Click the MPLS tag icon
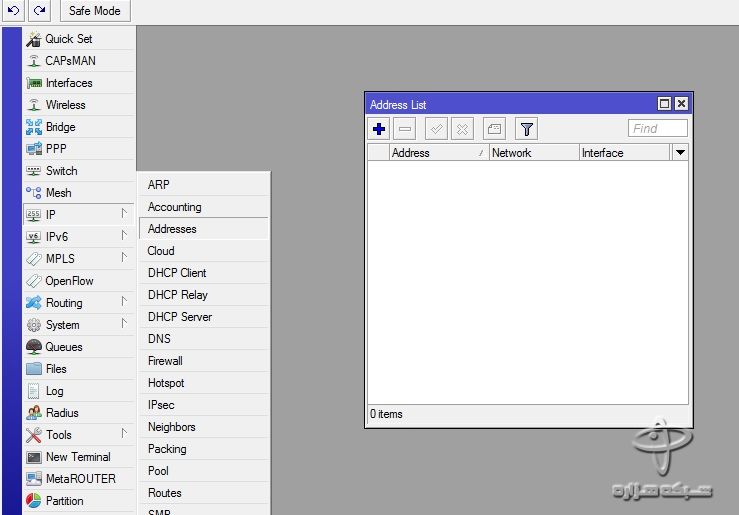 [x=33, y=259]
